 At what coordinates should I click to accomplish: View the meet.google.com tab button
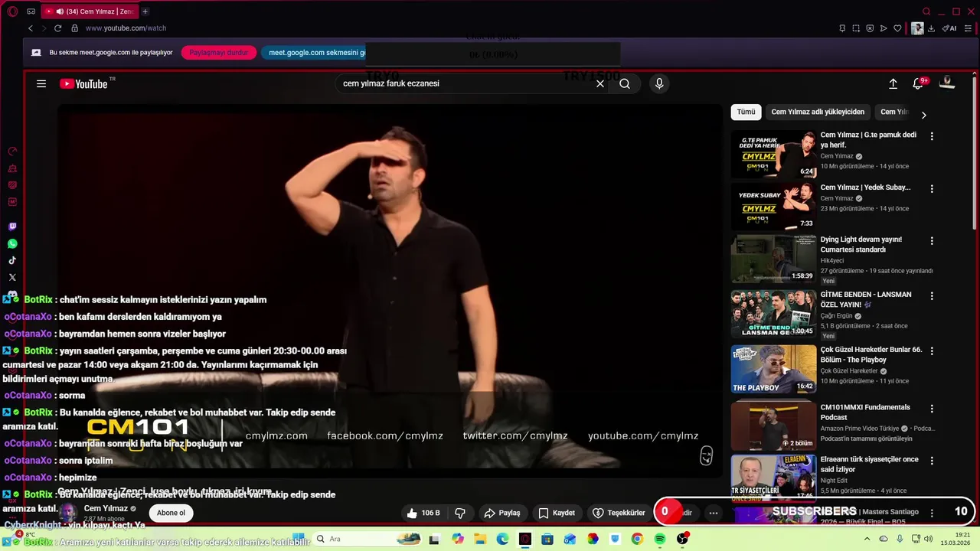point(314,53)
